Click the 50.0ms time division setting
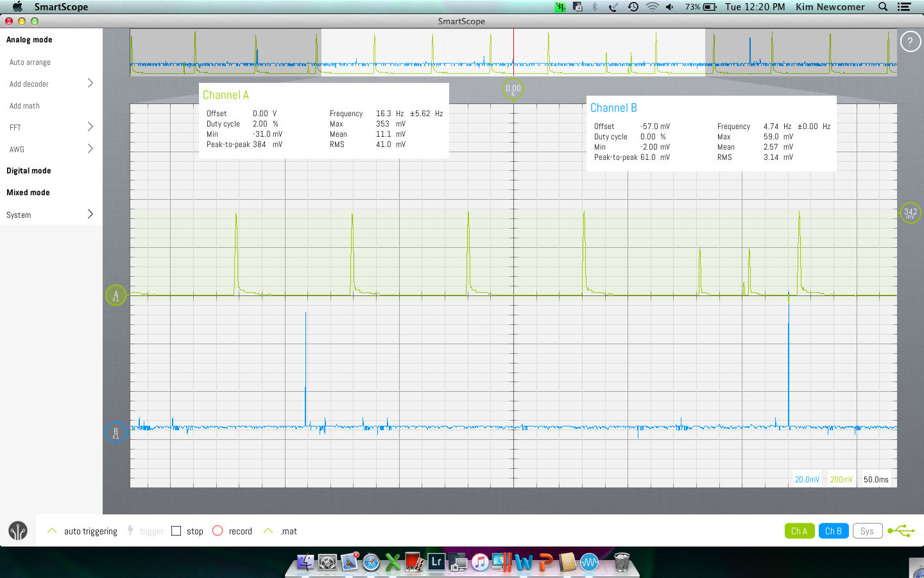 pos(875,478)
